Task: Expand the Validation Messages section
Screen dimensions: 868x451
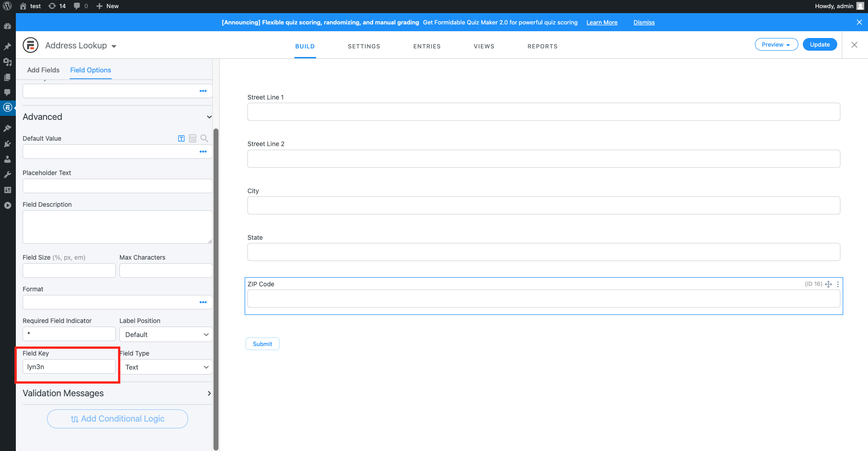Action: (209, 394)
